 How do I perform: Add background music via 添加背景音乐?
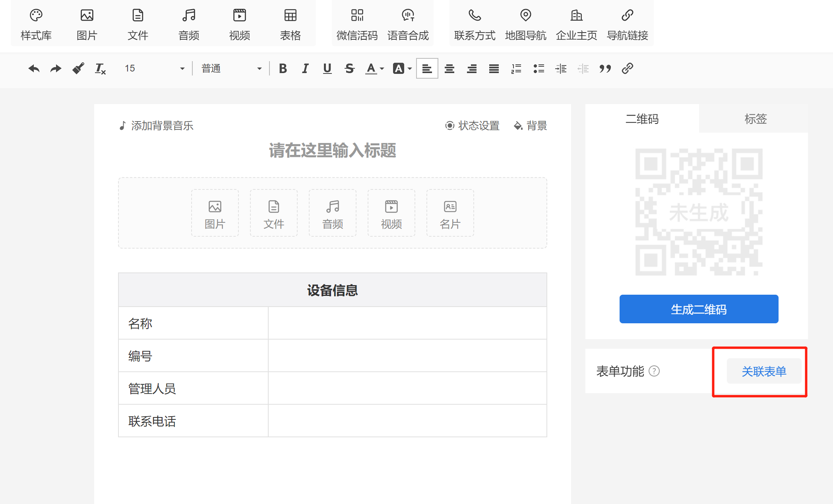pos(156,126)
